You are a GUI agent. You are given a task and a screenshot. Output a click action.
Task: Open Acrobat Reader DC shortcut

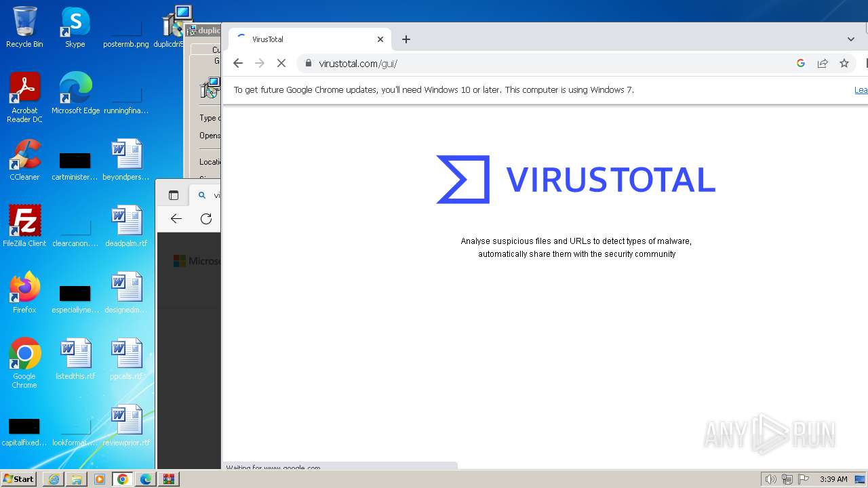[24, 98]
